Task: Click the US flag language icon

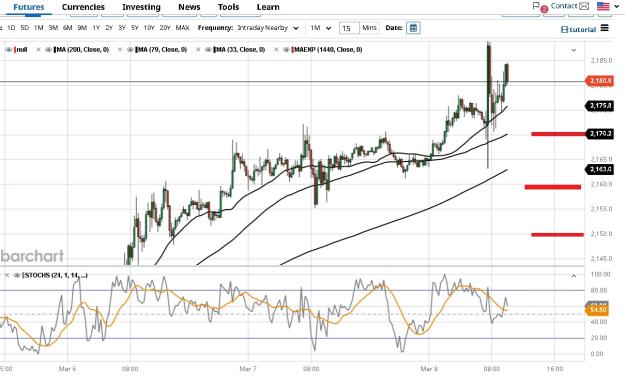Action: click(603, 6)
